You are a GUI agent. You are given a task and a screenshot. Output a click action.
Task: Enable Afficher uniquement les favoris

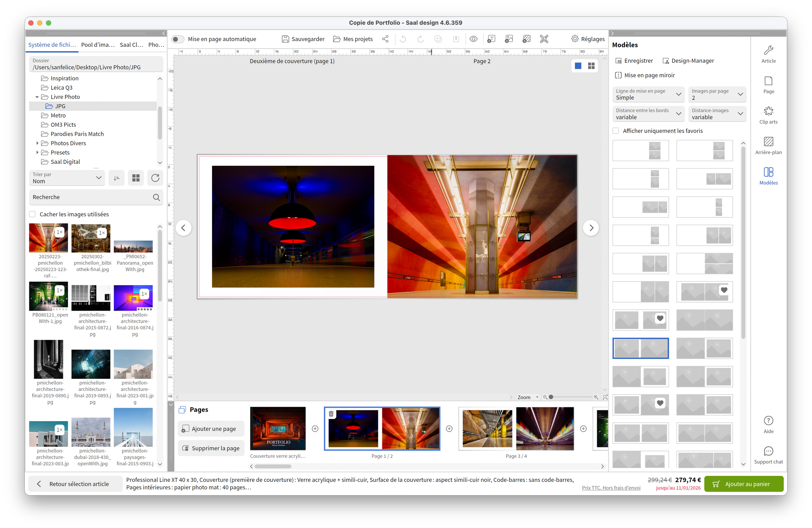[x=616, y=131]
